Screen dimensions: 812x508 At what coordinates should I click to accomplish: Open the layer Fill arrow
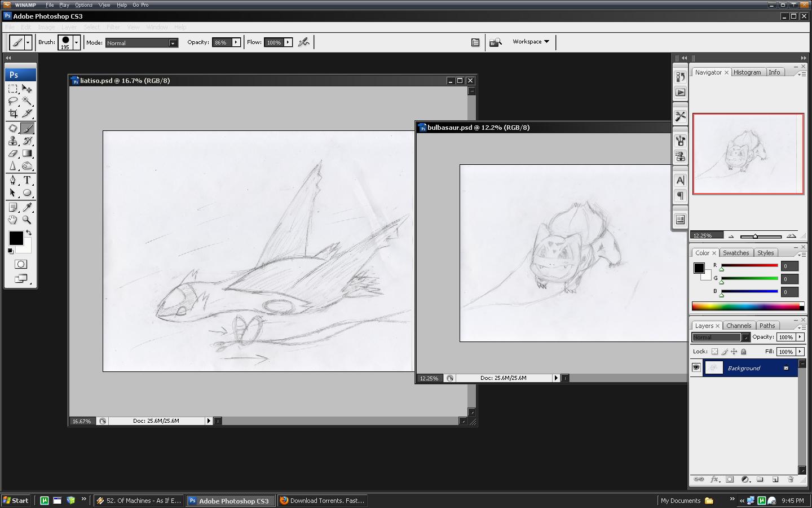[800, 352]
